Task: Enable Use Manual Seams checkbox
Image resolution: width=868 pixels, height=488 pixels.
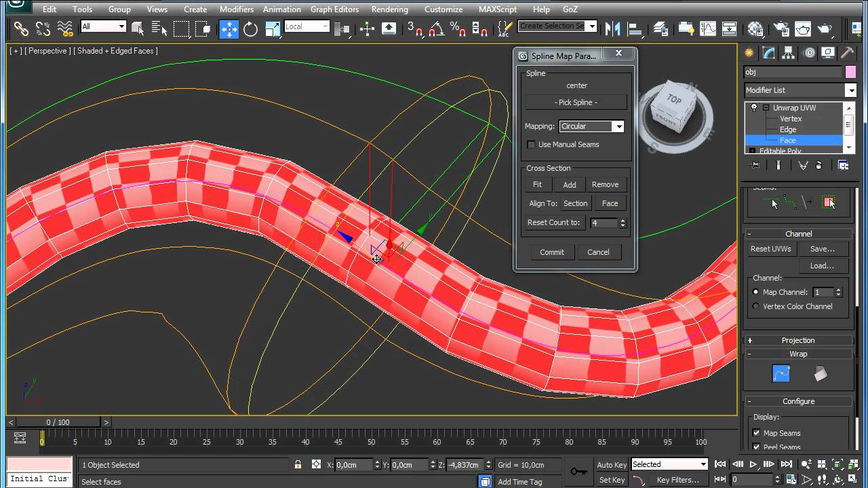Action: (x=531, y=144)
